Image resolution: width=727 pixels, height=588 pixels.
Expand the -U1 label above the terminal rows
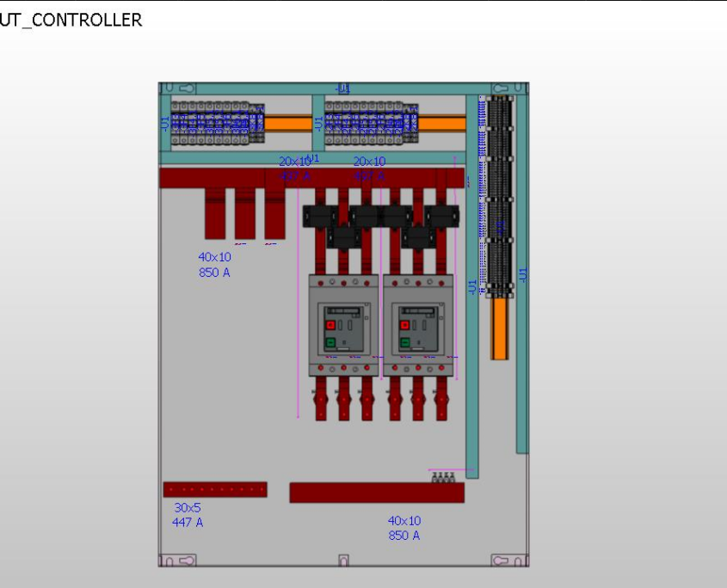click(342, 87)
